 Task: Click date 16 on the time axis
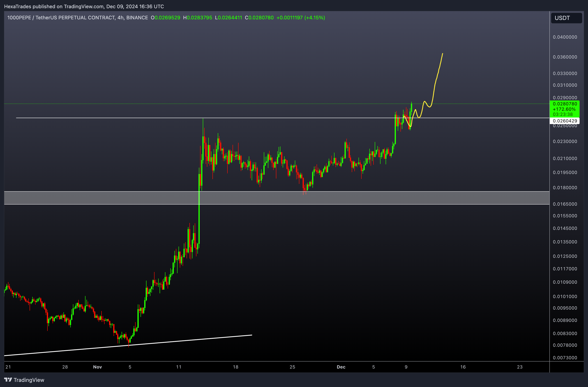coord(463,367)
